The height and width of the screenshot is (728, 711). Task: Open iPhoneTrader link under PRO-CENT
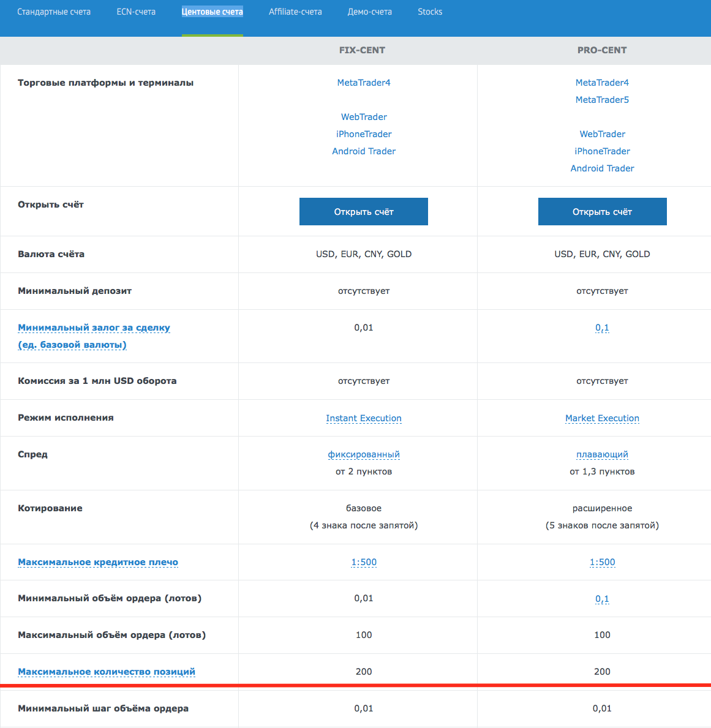tap(603, 151)
